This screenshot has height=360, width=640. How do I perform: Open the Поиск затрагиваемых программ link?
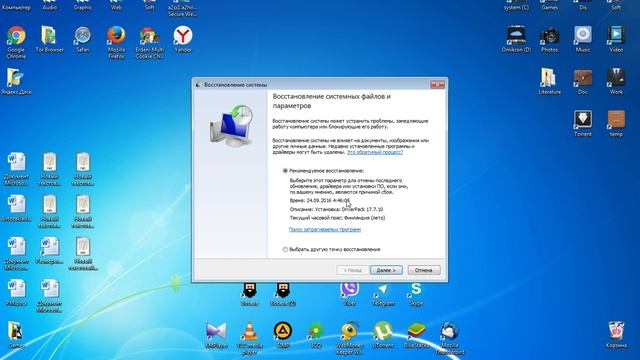click(325, 229)
